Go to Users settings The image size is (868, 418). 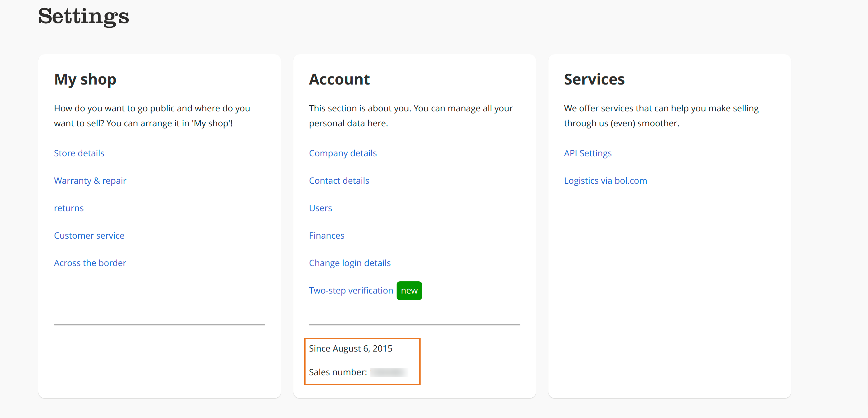pos(321,208)
